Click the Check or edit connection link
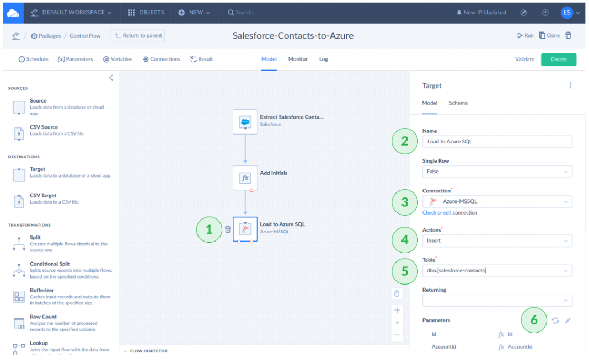This screenshot has height=364, width=589. tap(437, 212)
